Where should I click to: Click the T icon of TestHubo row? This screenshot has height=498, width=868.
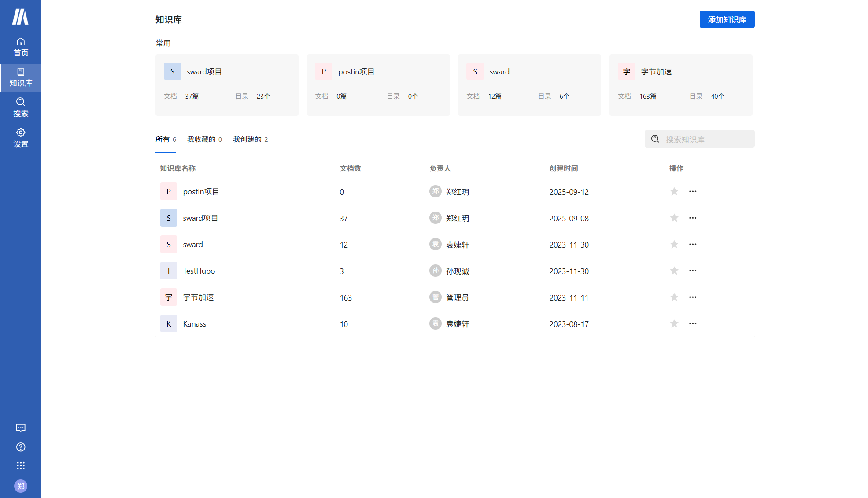click(169, 271)
